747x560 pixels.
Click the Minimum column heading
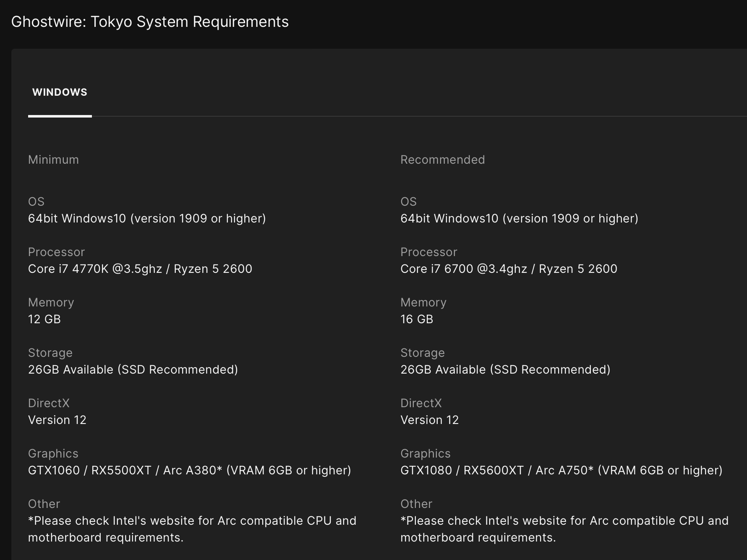tap(53, 160)
